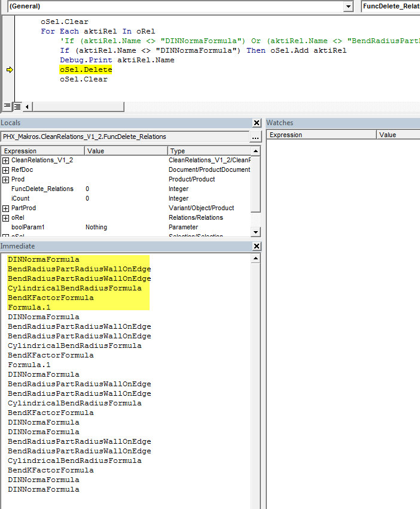Image resolution: width=420 pixels, height=509 pixels.
Task: Click Watches Expression column header
Action: [321, 135]
